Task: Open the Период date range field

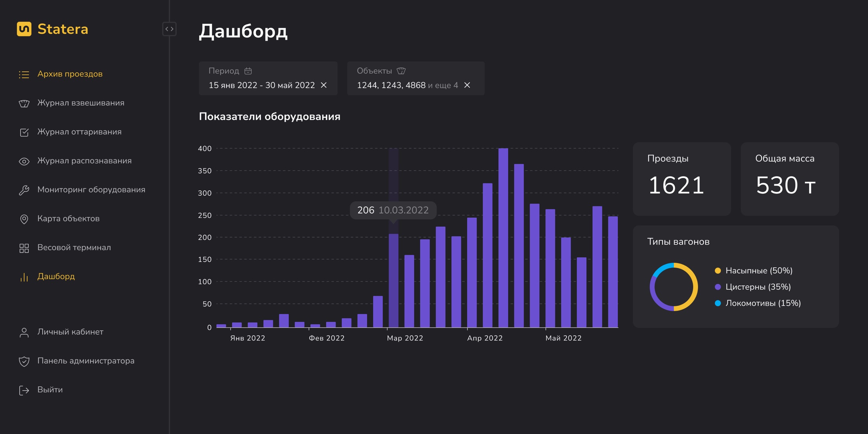Action: (x=268, y=78)
